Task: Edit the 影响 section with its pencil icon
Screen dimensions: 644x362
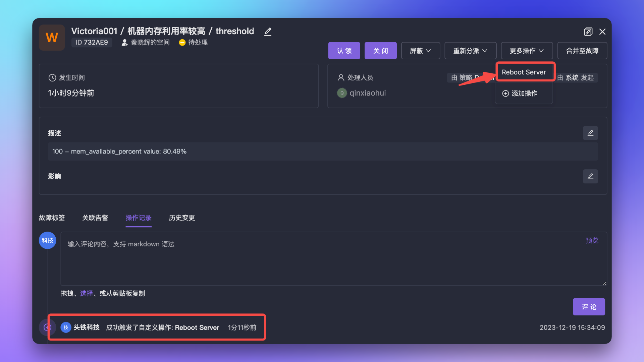Action: point(590,176)
